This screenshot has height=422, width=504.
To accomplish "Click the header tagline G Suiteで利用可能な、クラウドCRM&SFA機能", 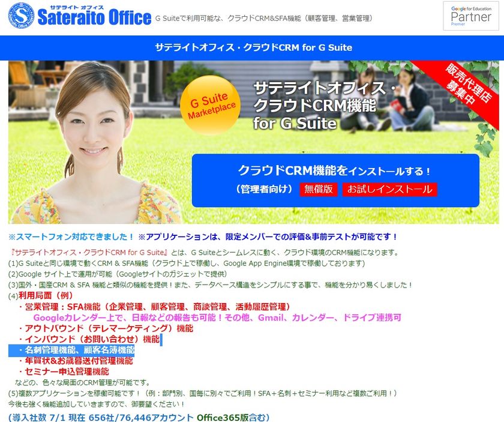I will tap(264, 19).
